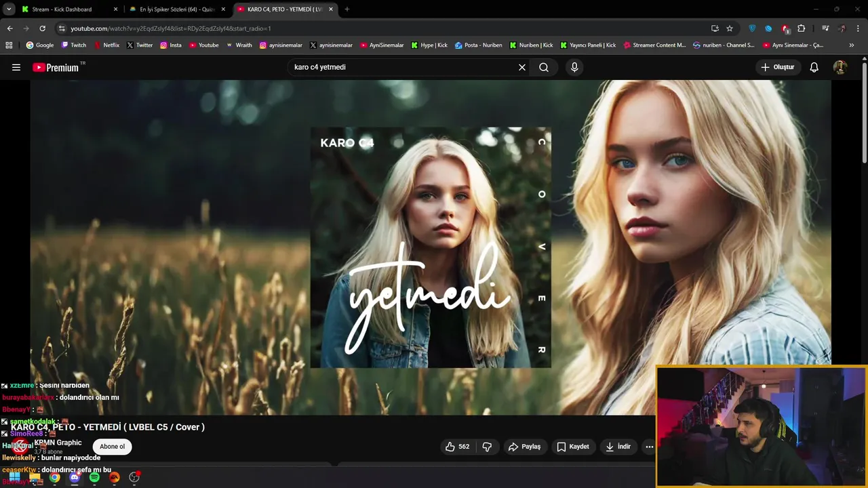The width and height of the screenshot is (868, 488).
Task: Open Chrome three-dot menu
Action: [858, 28]
